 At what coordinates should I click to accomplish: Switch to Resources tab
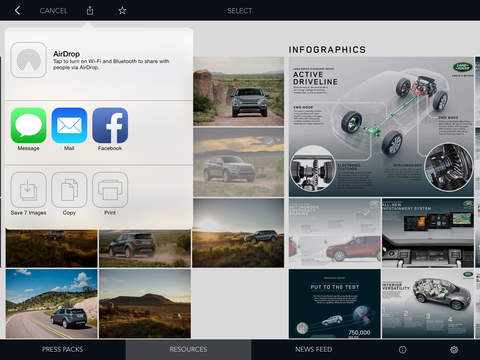(188, 349)
